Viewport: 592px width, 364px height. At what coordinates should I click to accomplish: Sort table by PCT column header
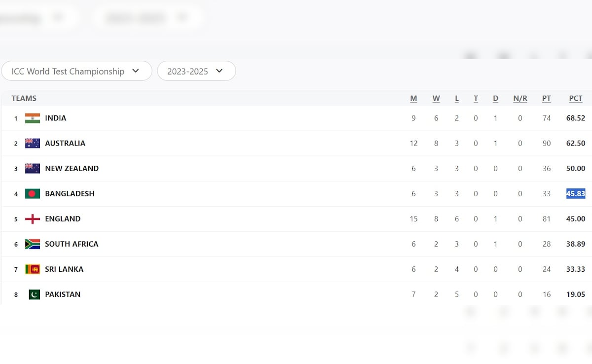(576, 98)
